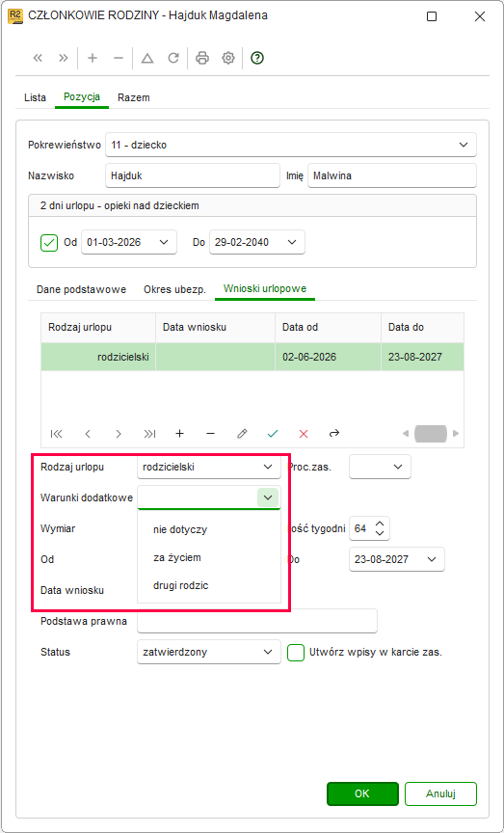Choose 'za życiem' from the list
This screenshot has width=504, height=833.
pos(209,558)
